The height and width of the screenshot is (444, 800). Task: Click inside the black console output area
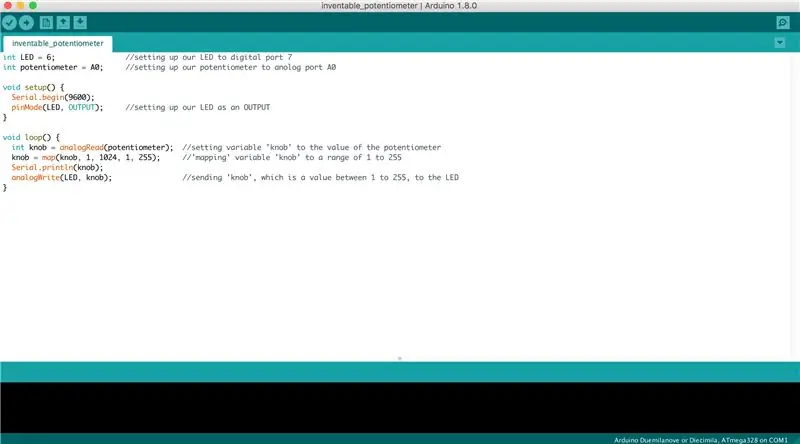click(400, 407)
